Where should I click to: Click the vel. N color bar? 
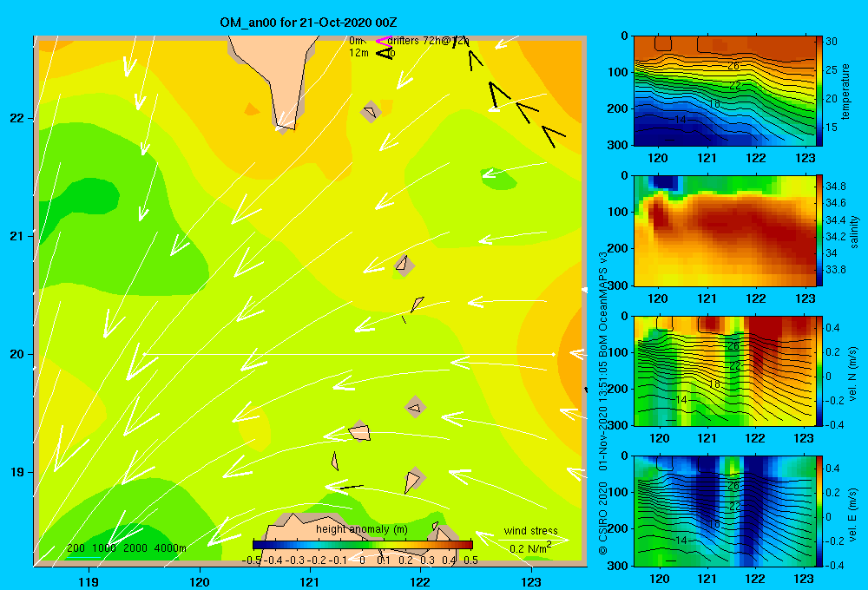click(x=819, y=370)
